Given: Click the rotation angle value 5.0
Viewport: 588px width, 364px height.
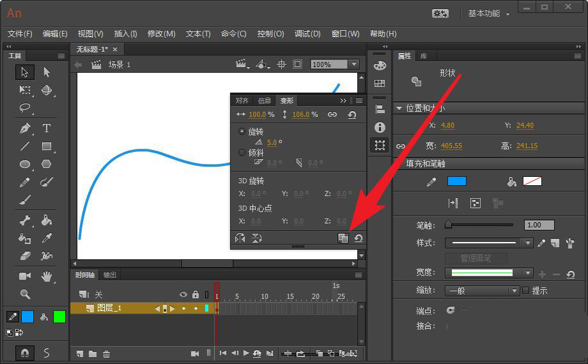Looking at the screenshot, I should click(x=272, y=142).
